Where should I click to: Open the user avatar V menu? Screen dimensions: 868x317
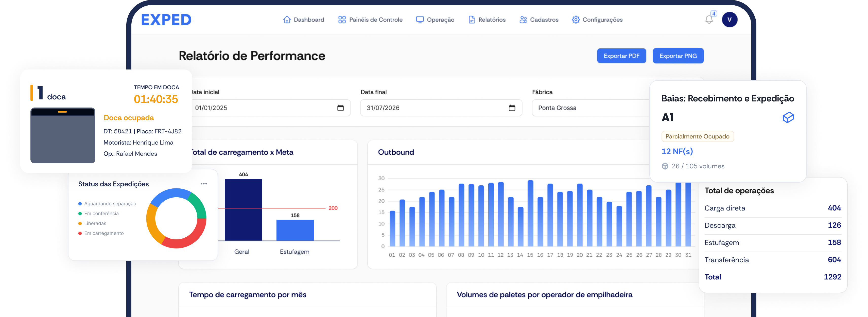[x=730, y=20]
